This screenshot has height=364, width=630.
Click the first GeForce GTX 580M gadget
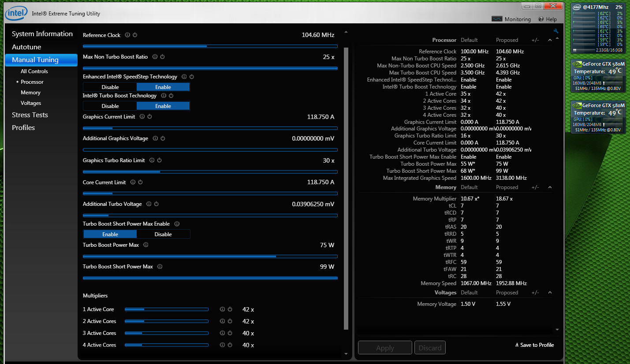click(598, 75)
